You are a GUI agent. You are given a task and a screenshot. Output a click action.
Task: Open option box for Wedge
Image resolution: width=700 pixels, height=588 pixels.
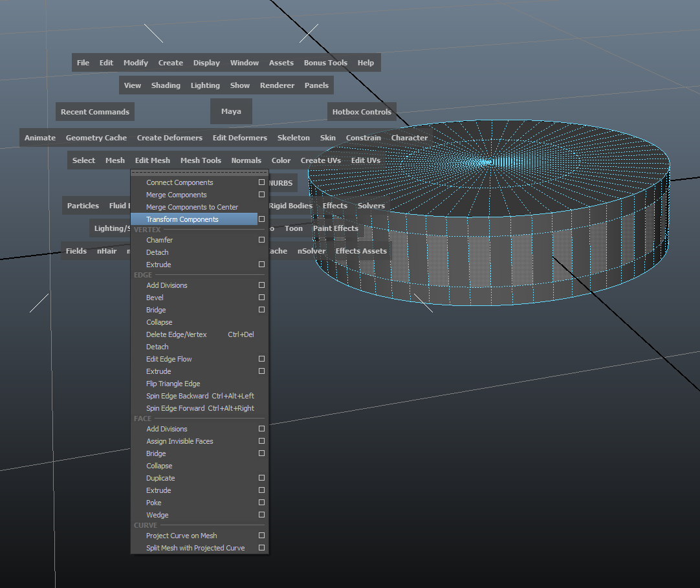pyautogui.click(x=261, y=515)
